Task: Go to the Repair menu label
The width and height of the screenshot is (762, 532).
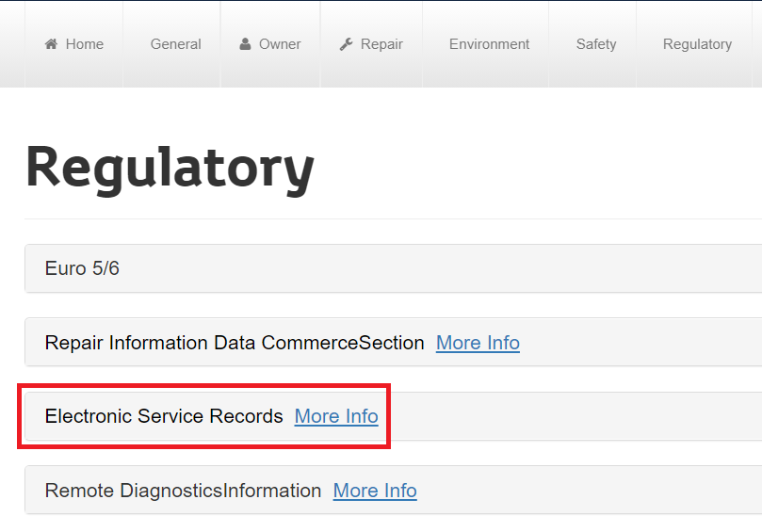Action: (x=381, y=44)
